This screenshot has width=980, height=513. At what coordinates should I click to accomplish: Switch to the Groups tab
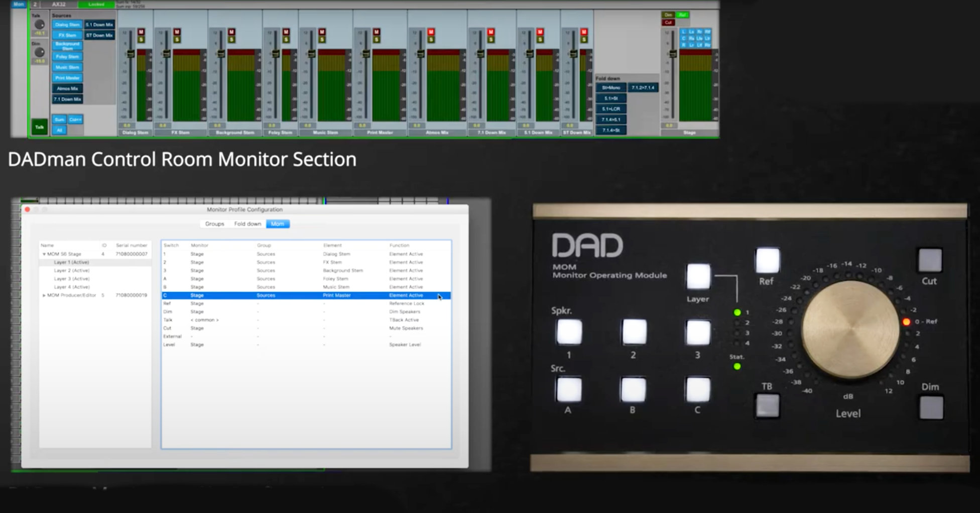pyautogui.click(x=214, y=224)
